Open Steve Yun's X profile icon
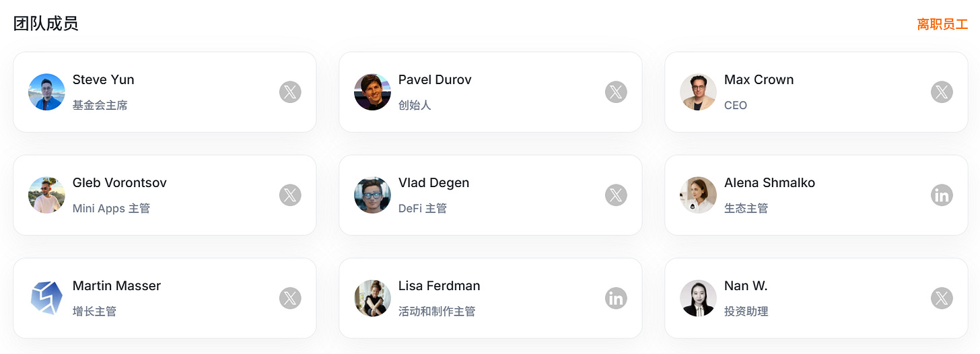The image size is (980, 354). 290,92
